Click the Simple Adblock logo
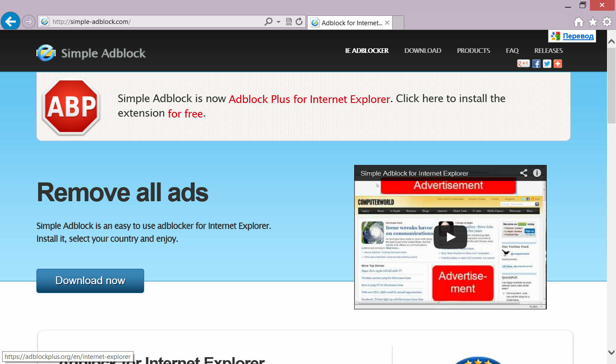 click(90, 53)
